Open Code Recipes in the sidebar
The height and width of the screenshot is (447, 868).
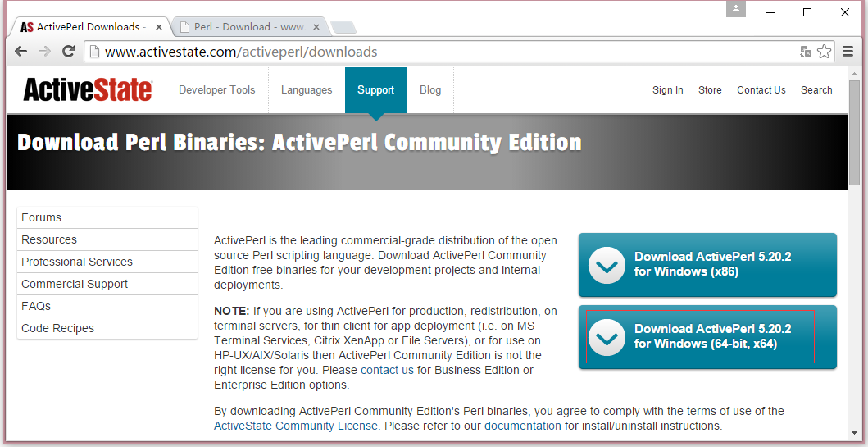107,328
